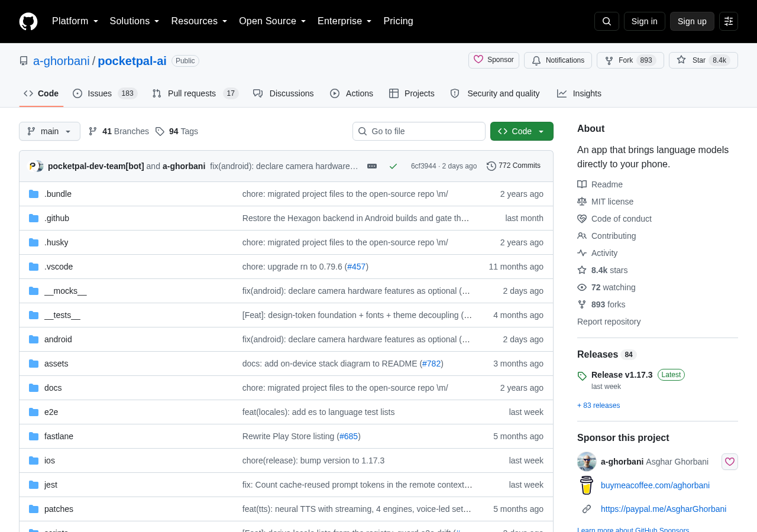Image resolution: width=757 pixels, height=532 pixels.
Task: Open pull request #782 link
Action: tap(432, 364)
